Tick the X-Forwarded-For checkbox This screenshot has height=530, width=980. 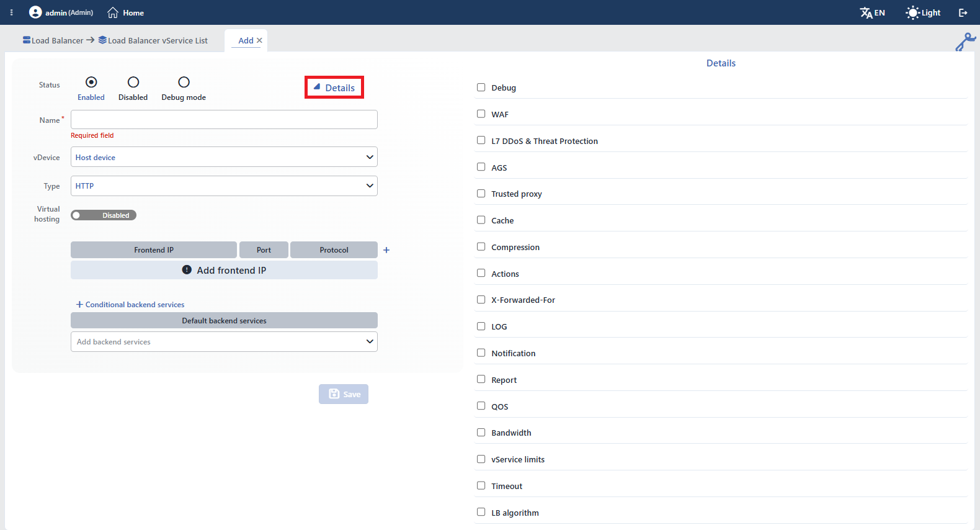[x=481, y=300]
